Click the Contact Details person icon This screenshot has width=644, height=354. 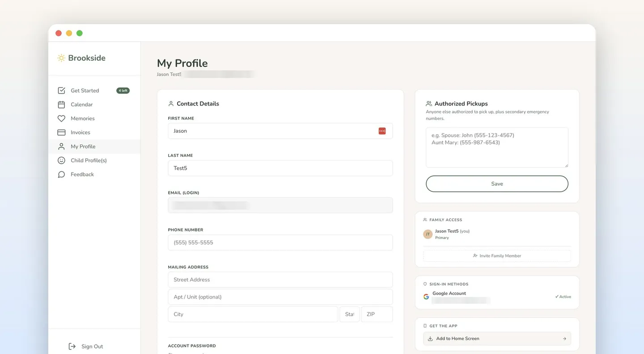coord(171,104)
